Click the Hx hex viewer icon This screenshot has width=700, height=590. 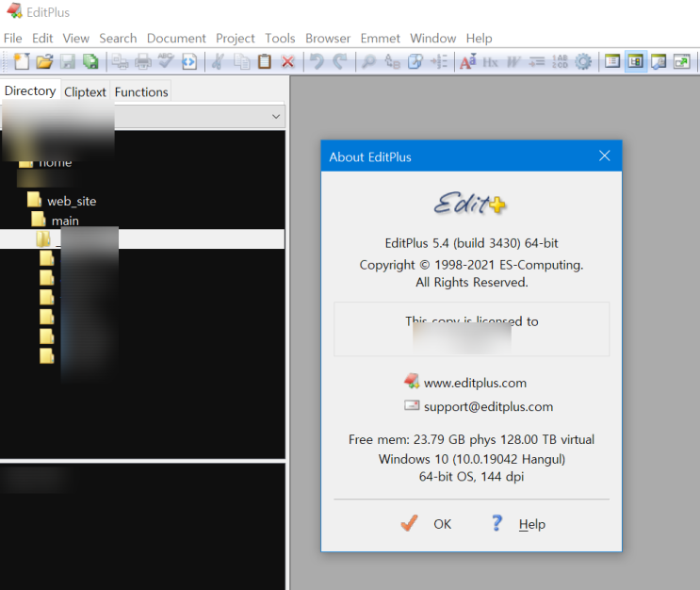490,61
